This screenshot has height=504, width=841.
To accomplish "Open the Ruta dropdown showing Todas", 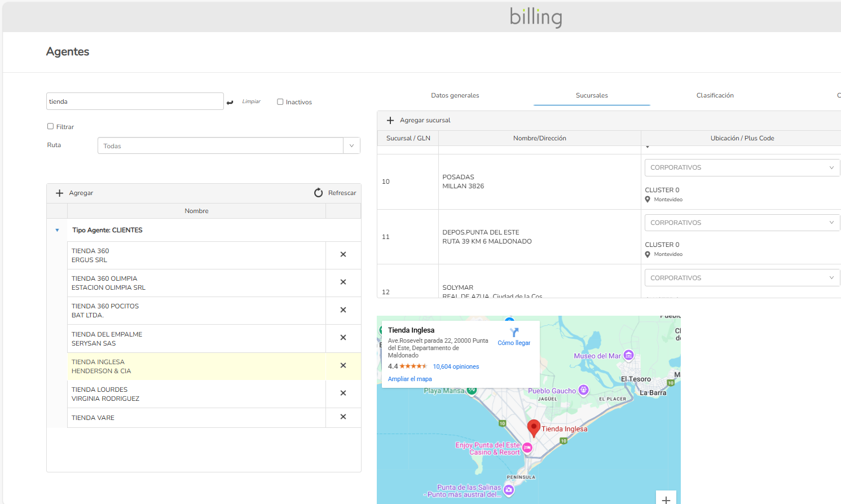I will [228, 146].
